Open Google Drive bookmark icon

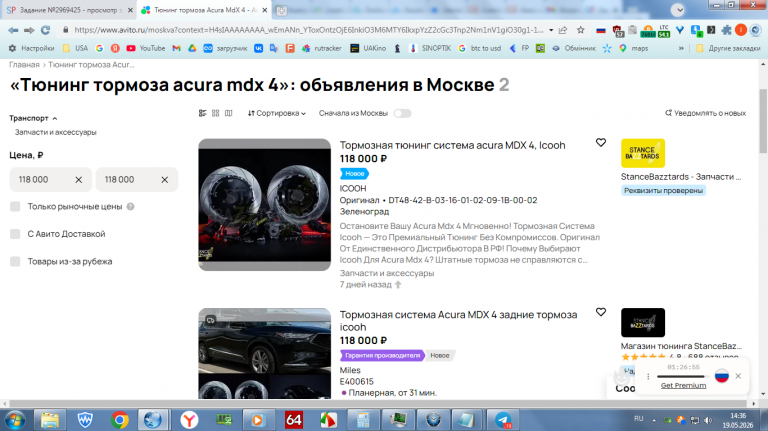(192, 48)
